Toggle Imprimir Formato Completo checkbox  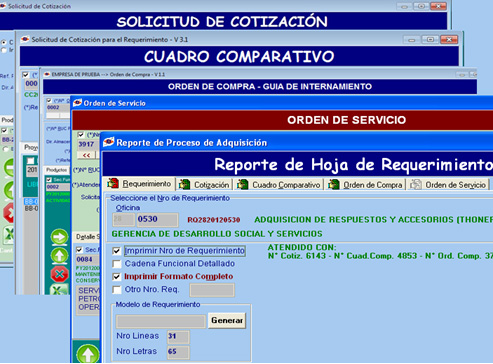coord(116,277)
